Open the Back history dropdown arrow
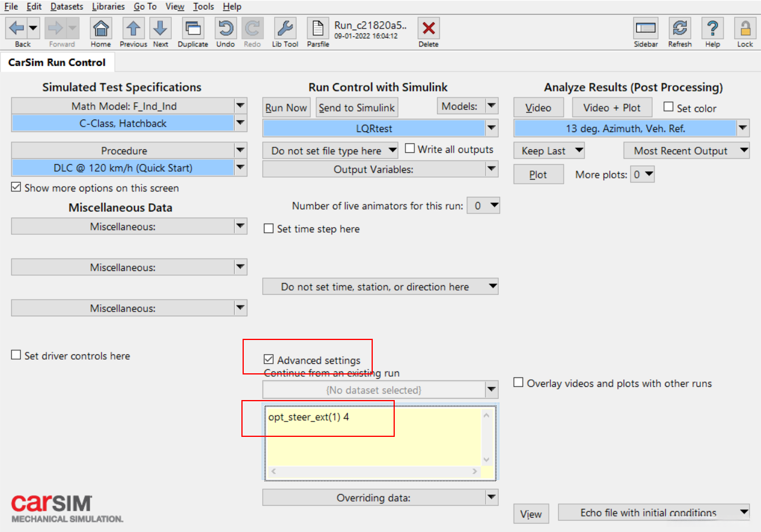 [33, 27]
